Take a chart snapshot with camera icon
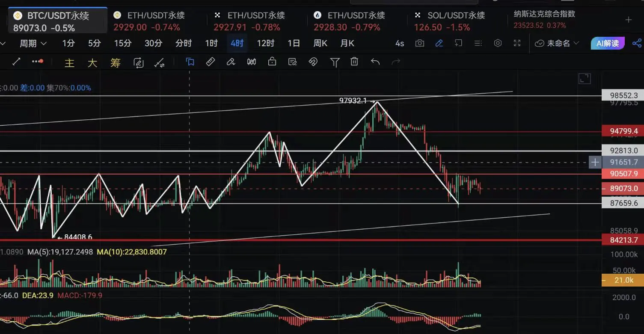Viewport: 644px width, 334px height. (420, 43)
